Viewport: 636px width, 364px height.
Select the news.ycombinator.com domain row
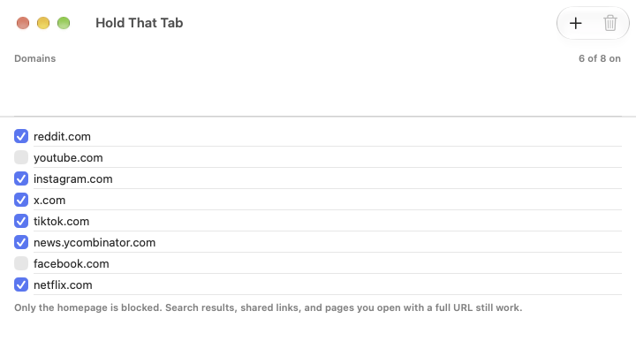click(x=318, y=242)
